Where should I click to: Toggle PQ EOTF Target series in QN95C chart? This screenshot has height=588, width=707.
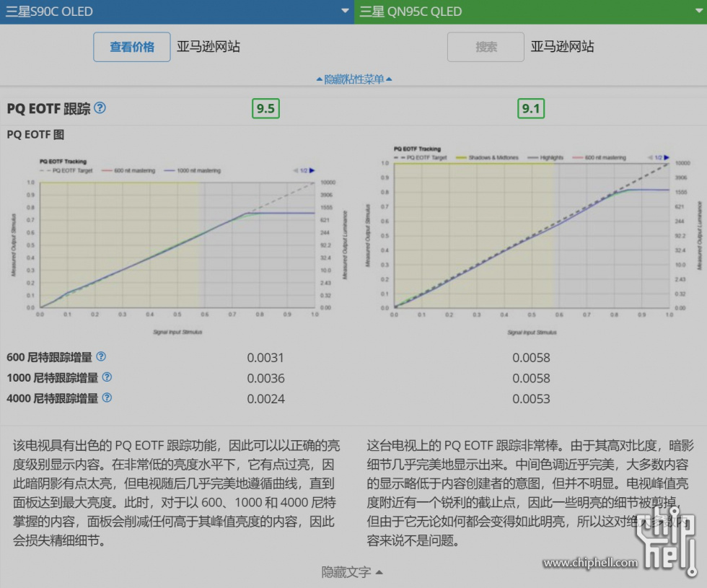point(420,157)
